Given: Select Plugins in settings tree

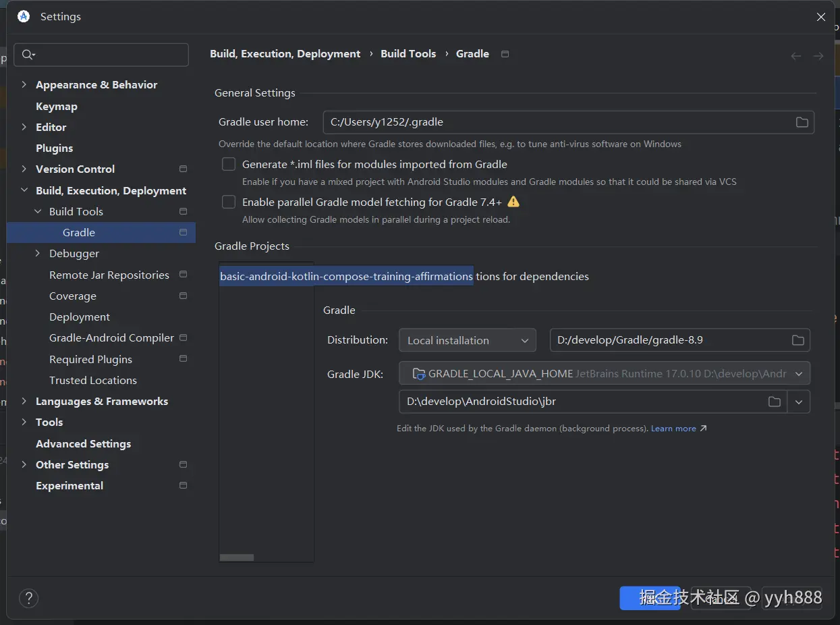Looking at the screenshot, I should click(x=54, y=148).
